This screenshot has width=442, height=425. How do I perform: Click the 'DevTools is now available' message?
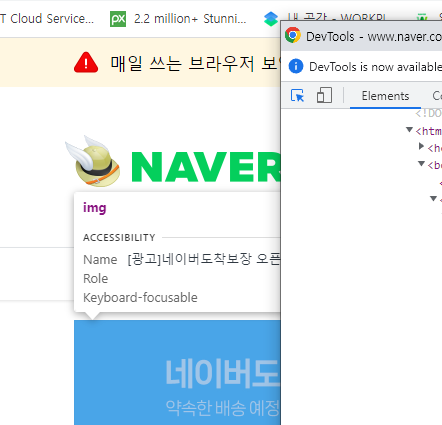(x=375, y=67)
